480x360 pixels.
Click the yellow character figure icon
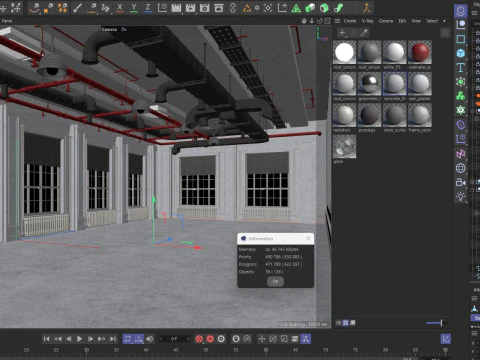(x=367, y=8)
